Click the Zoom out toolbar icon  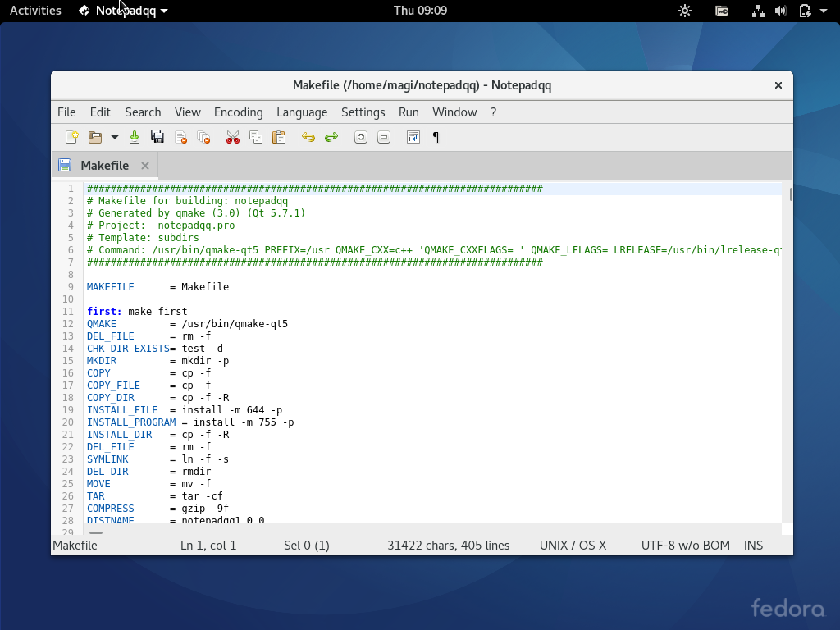click(x=384, y=137)
